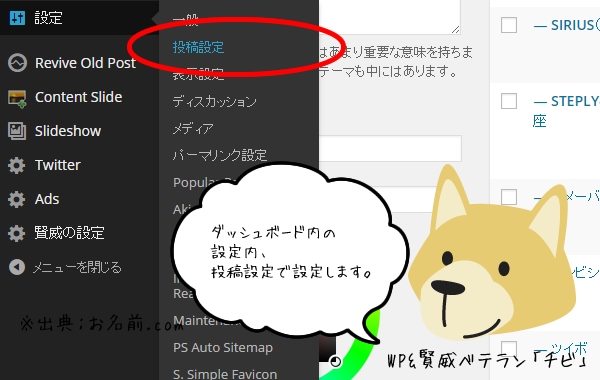Open the SIRIUS category link

pos(566,25)
